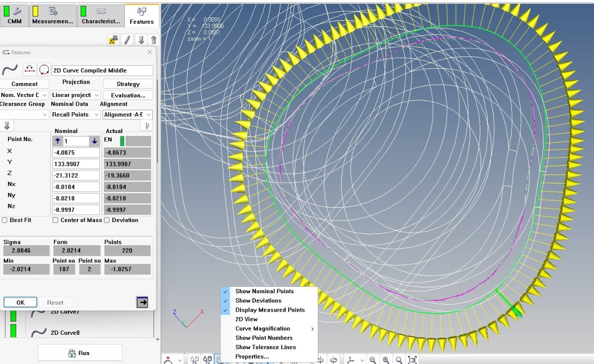
Task: Move feature up with the arrow icon
Action: 153,40
